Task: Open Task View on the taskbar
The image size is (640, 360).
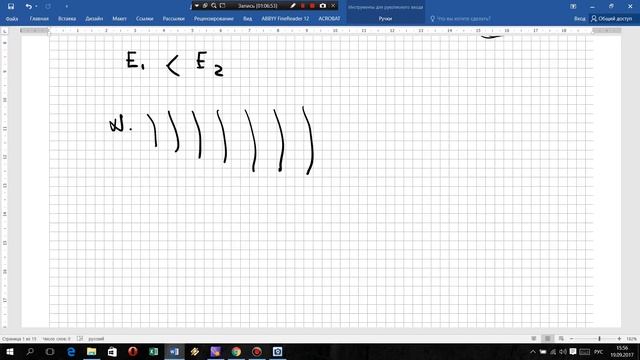Action: tap(50, 351)
